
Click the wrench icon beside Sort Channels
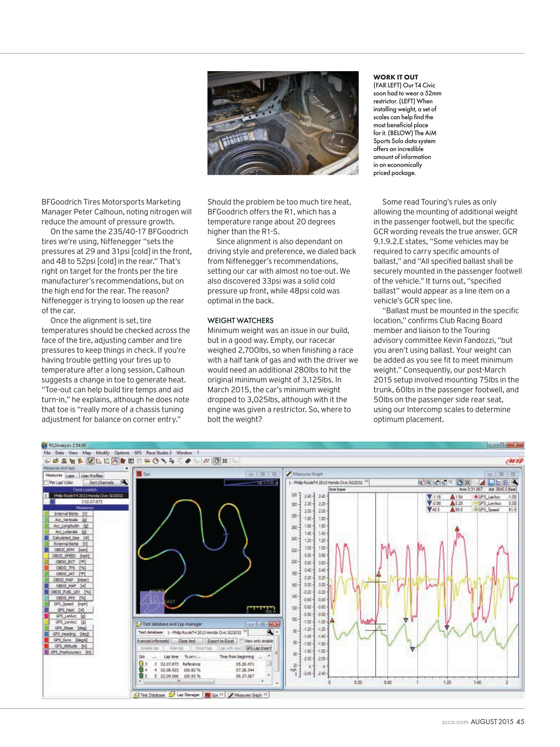[x=124, y=483]
